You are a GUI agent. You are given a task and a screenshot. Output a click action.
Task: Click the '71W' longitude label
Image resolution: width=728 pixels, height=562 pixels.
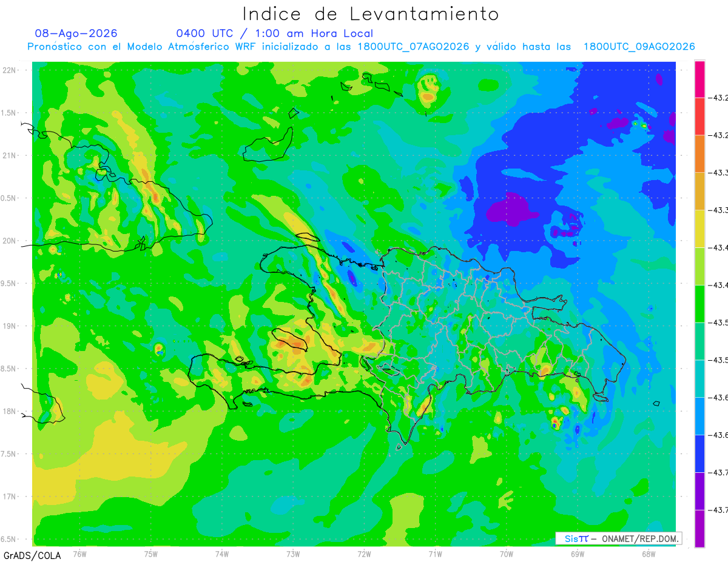[435, 554]
